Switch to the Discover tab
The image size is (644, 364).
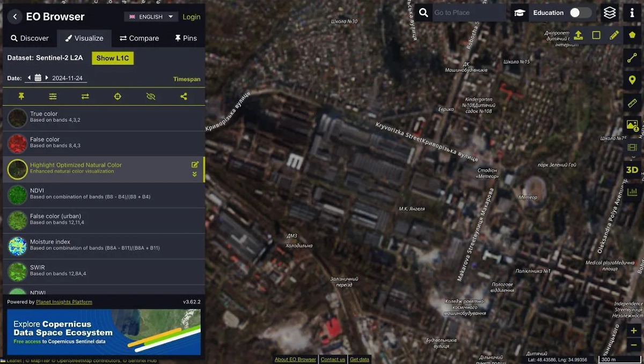click(30, 38)
